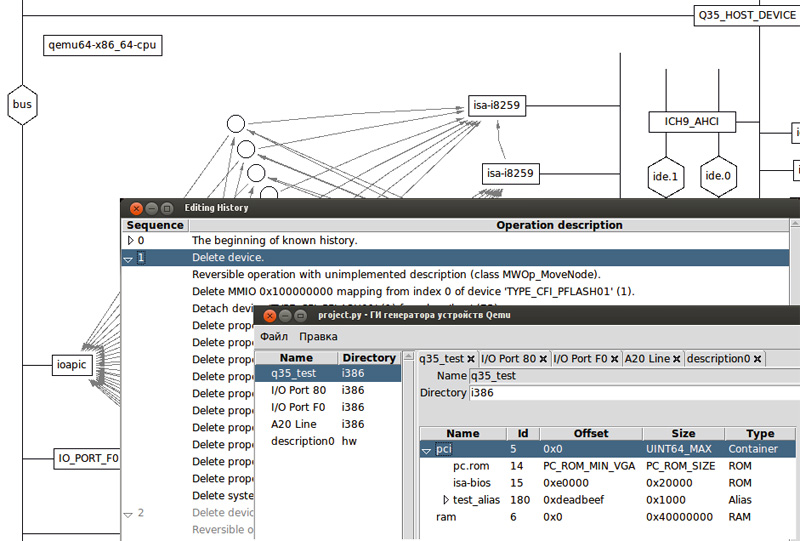This screenshot has height=541, width=800.
Task: Collapse history sequence 1
Action: (128, 258)
